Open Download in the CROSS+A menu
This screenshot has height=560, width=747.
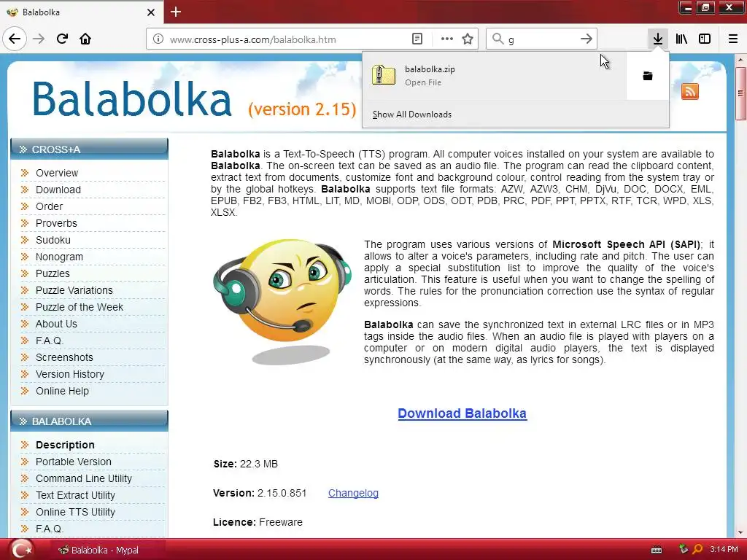pyautogui.click(x=58, y=190)
